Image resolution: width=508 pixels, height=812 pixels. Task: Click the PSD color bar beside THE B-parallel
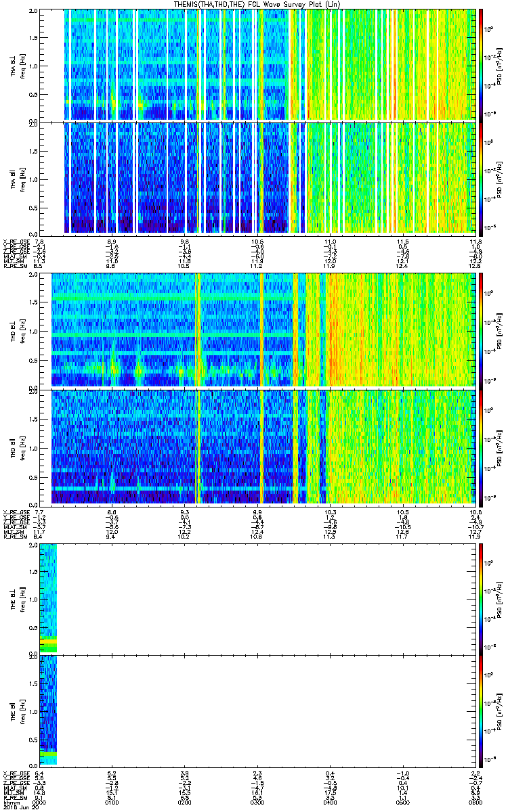point(482,710)
